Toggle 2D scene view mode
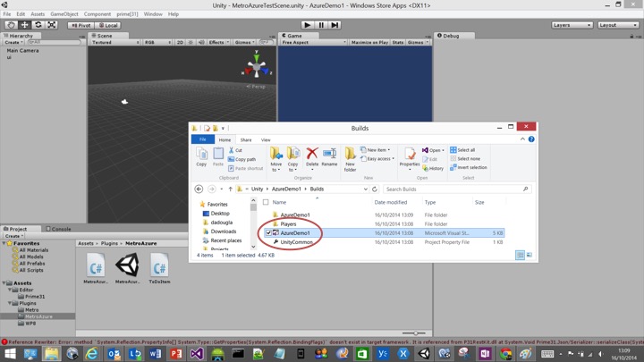The height and width of the screenshot is (362, 644). 180,42
